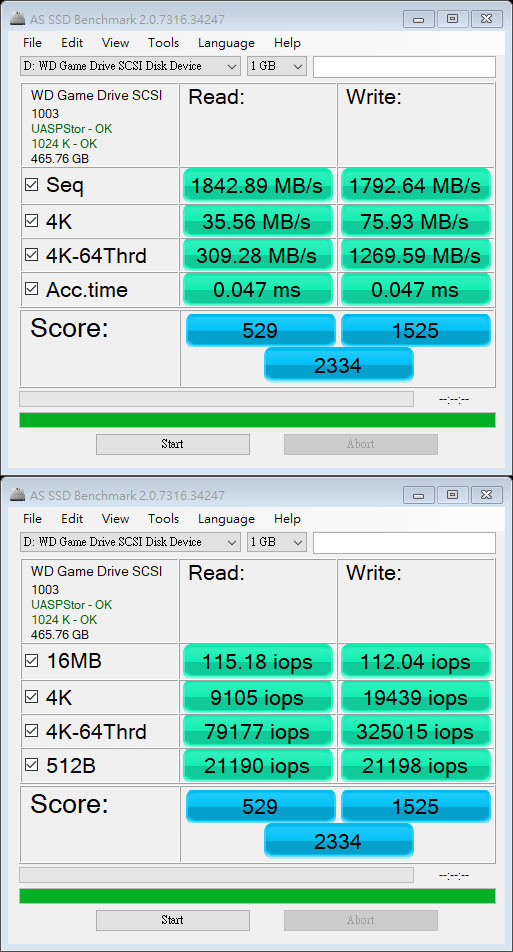Screen dimensions: 513x952
Task: Open Edit menu in top window
Action: [72, 42]
